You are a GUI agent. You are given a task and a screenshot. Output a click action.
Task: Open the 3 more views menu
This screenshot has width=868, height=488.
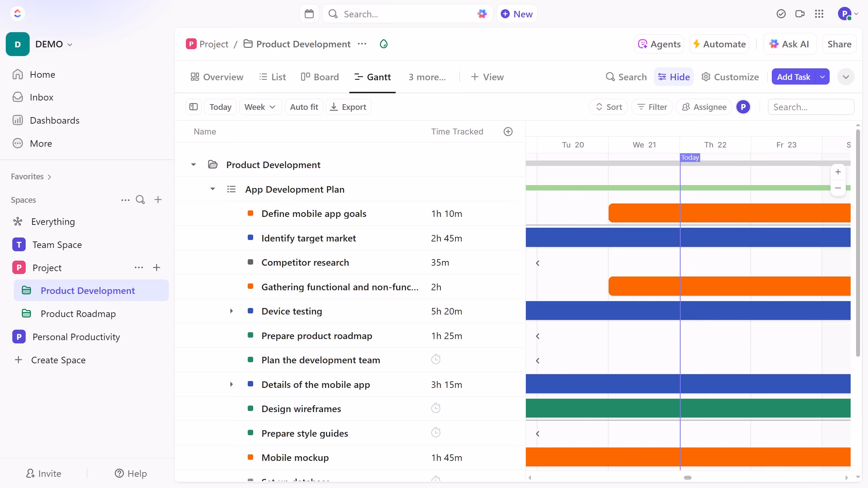pos(427,77)
